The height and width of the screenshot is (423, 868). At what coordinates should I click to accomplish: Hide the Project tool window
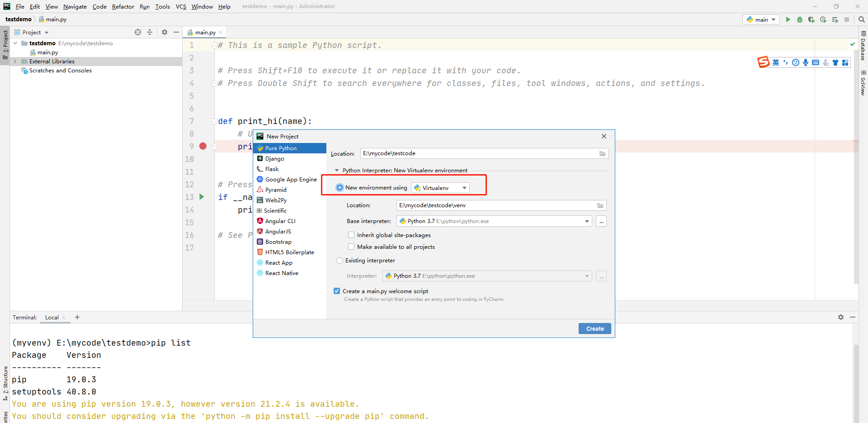click(176, 32)
